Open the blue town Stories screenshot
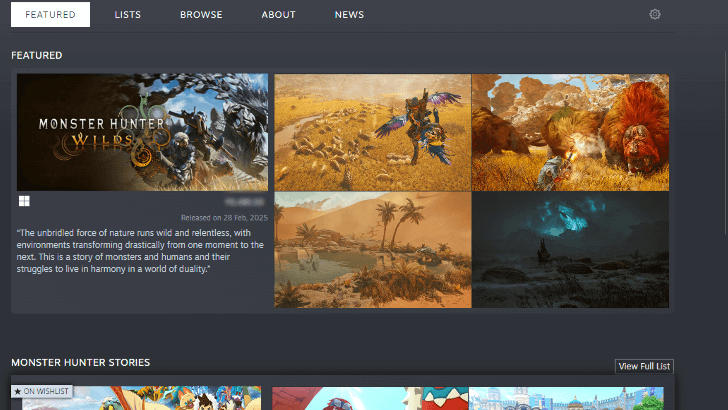 (566, 398)
